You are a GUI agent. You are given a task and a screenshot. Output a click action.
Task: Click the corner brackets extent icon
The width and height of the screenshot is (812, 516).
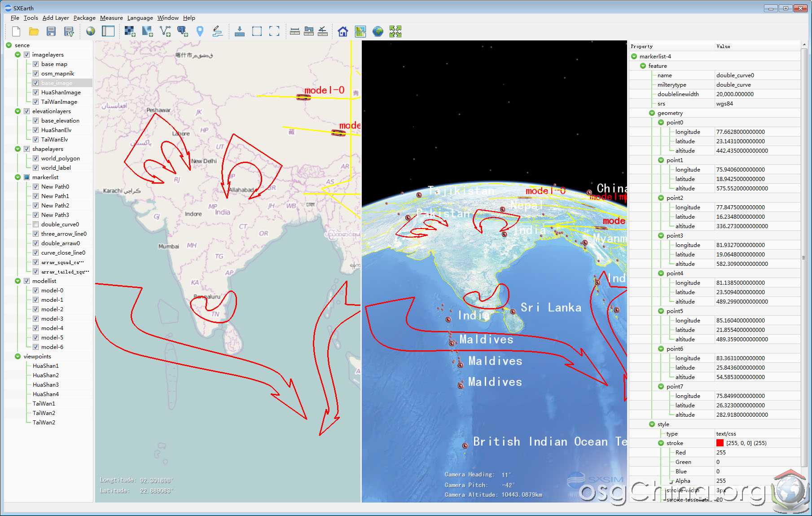click(x=274, y=31)
